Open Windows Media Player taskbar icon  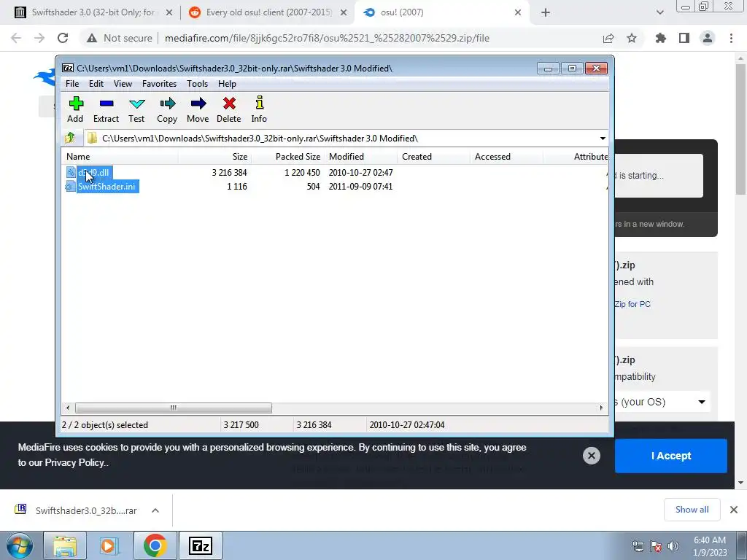click(x=109, y=545)
